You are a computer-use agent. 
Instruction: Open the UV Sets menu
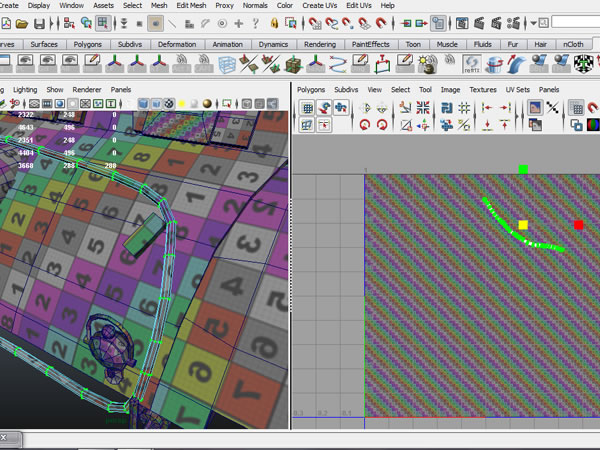(x=517, y=90)
